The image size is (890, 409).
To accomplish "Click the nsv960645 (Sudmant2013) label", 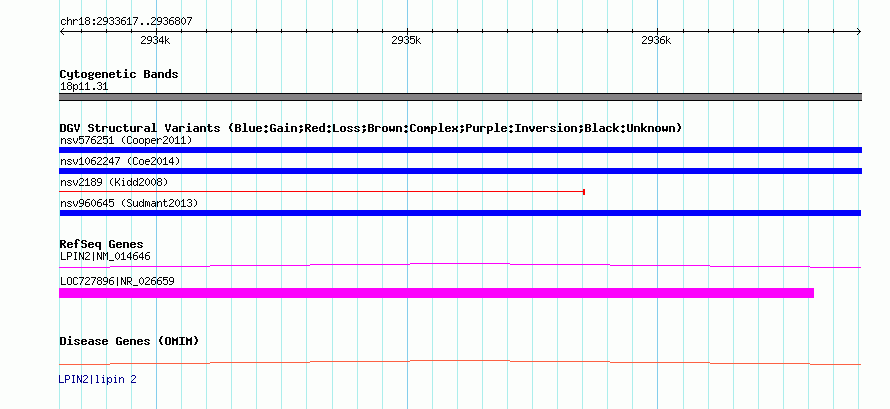I will (x=129, y=203).
